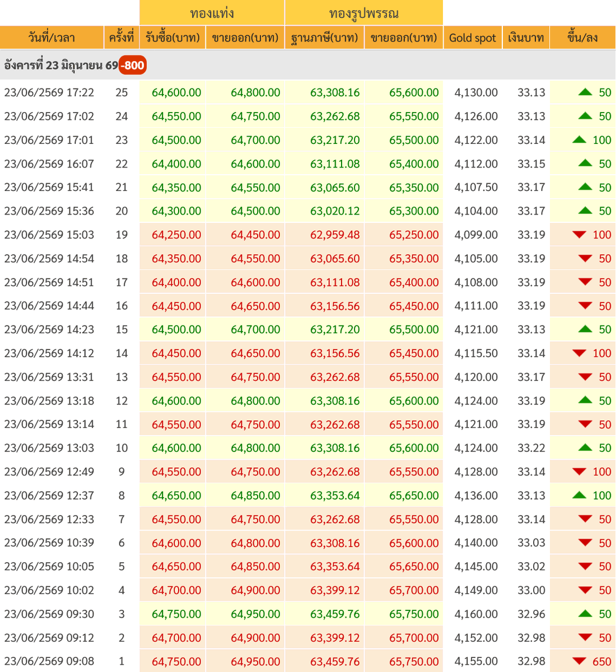Select the ทองแท่ง group header
This screenshot has width=616, height=672.
click(x=212, y=13)
